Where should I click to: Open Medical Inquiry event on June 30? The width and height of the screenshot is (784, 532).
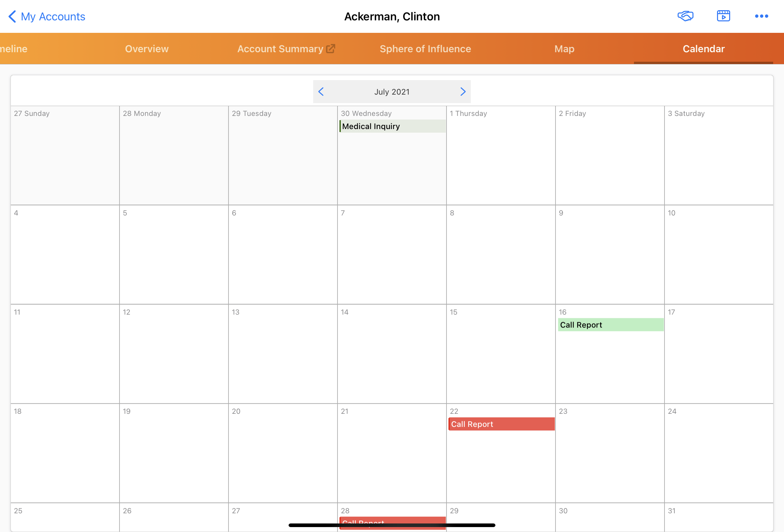tap(392, 126)
